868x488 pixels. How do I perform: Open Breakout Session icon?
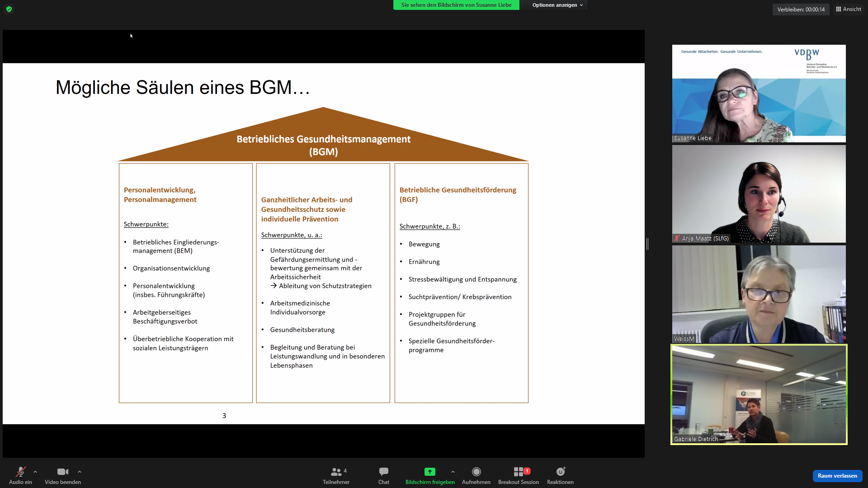(519, 472)
